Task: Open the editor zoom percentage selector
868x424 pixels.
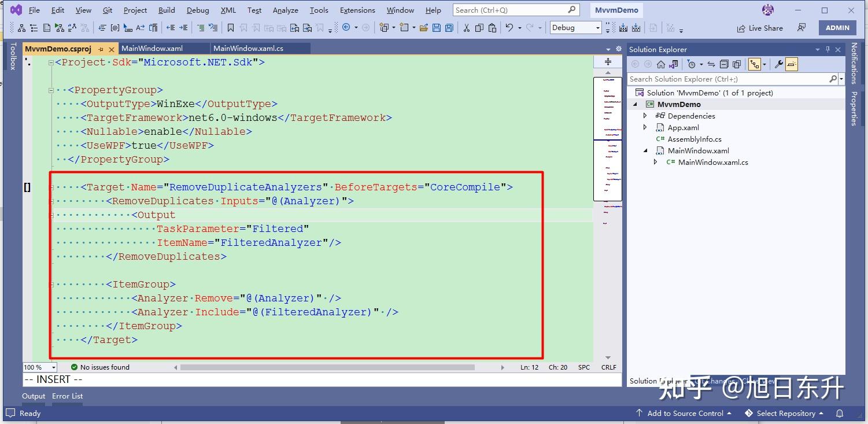Action: pos(39,367)
